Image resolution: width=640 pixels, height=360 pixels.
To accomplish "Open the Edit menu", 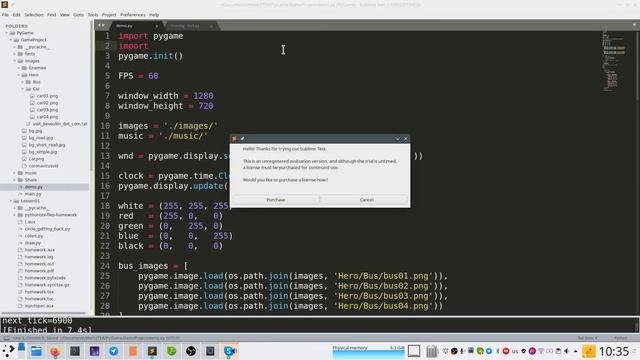I will [16, 15].
